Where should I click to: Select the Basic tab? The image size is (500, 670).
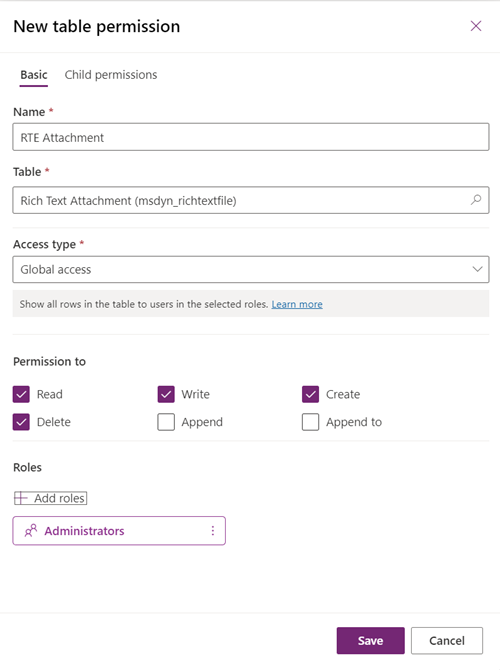pos(34,75)
